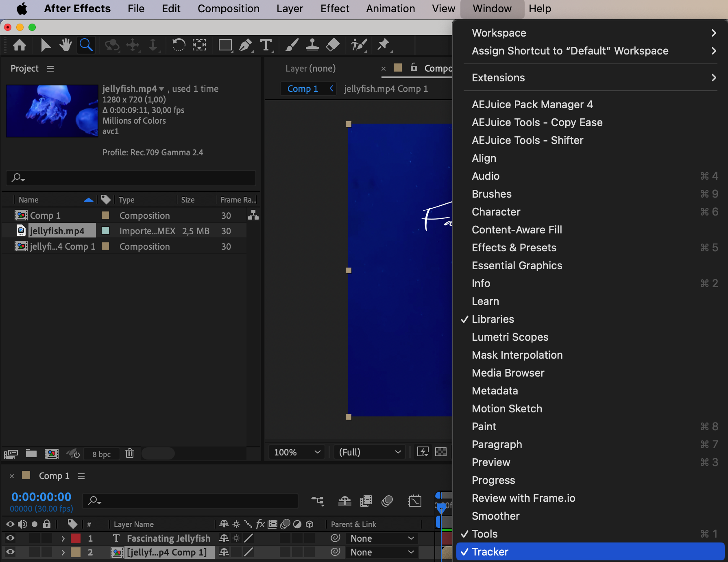Select the Pen tool

246,45
